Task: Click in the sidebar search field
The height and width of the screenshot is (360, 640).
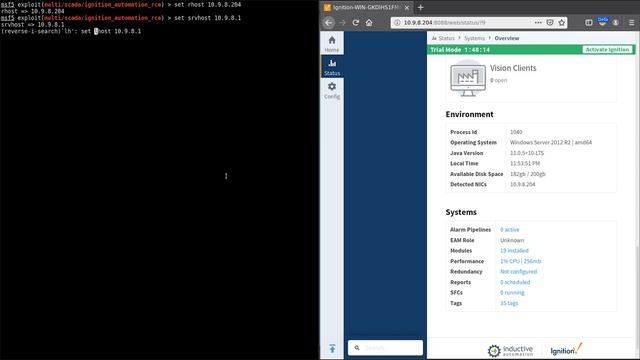Action: [385, 348]
